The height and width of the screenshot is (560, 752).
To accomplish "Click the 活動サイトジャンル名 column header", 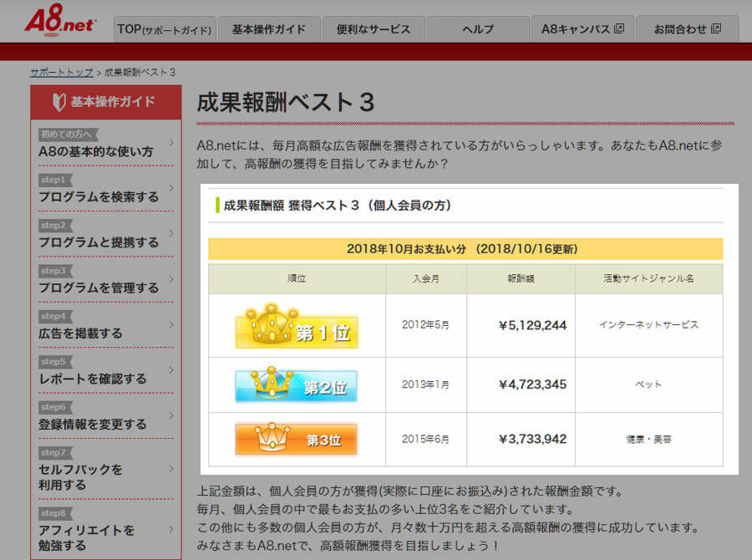I will 649,279.
